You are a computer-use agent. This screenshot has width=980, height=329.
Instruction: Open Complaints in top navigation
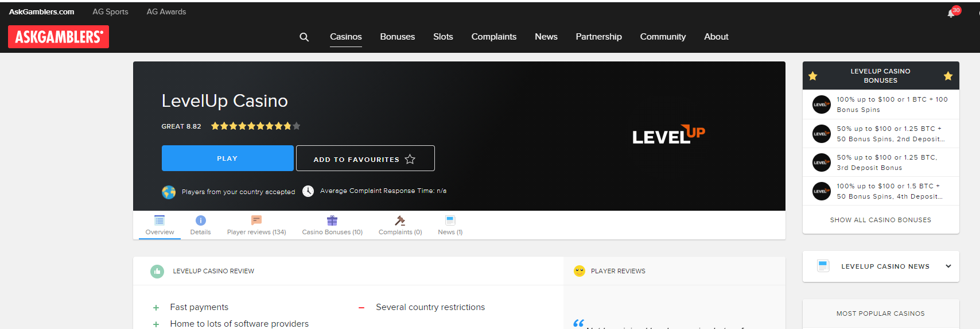click(x=494, y=37)
